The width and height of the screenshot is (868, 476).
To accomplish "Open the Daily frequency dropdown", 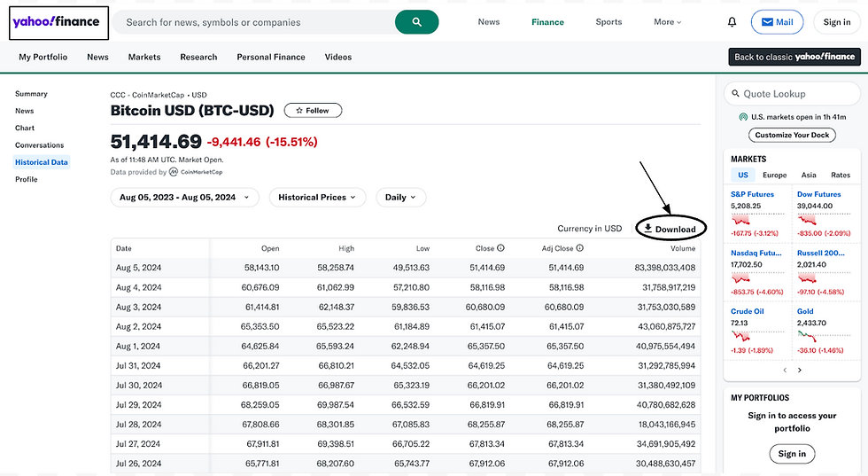I will tap(400, 198).
